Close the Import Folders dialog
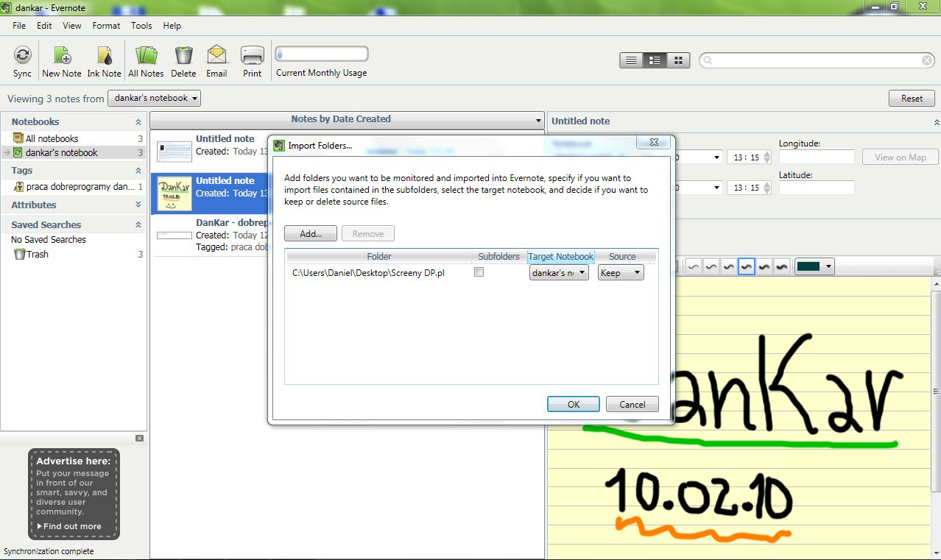 coord(653,143)
